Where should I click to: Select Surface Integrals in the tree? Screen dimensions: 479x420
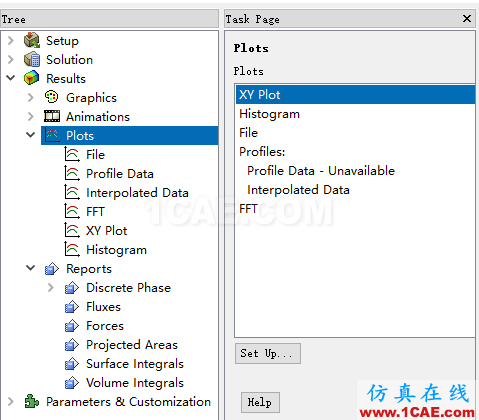point(135,364)
